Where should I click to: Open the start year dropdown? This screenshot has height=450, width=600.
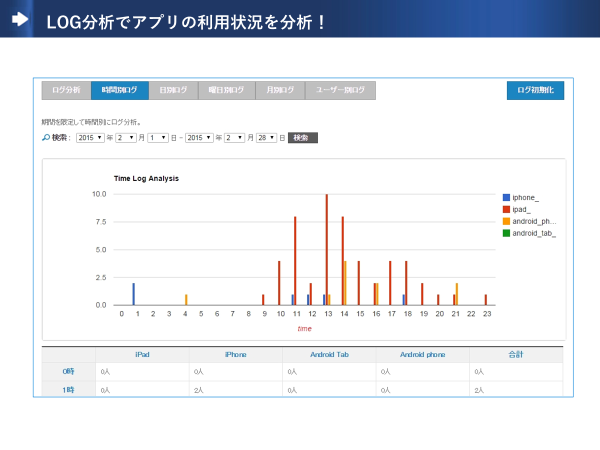coord(90,137)
